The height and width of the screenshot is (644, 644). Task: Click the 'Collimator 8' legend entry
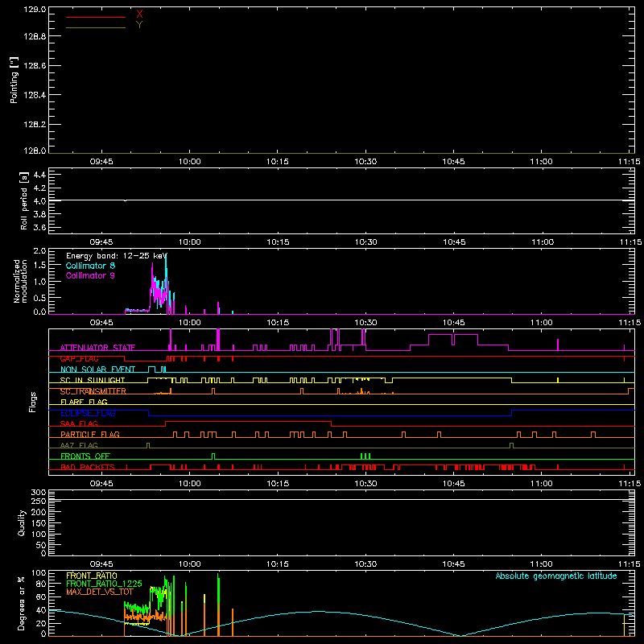90,266
